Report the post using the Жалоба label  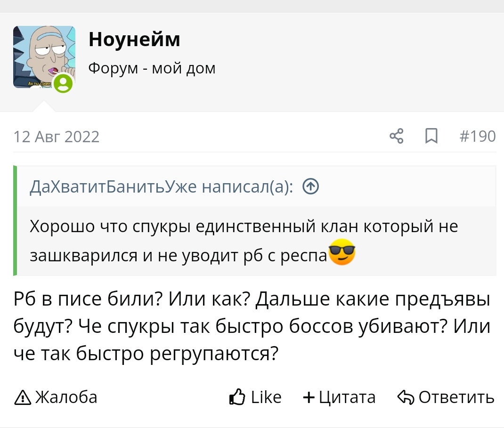(x=66, y=397)
